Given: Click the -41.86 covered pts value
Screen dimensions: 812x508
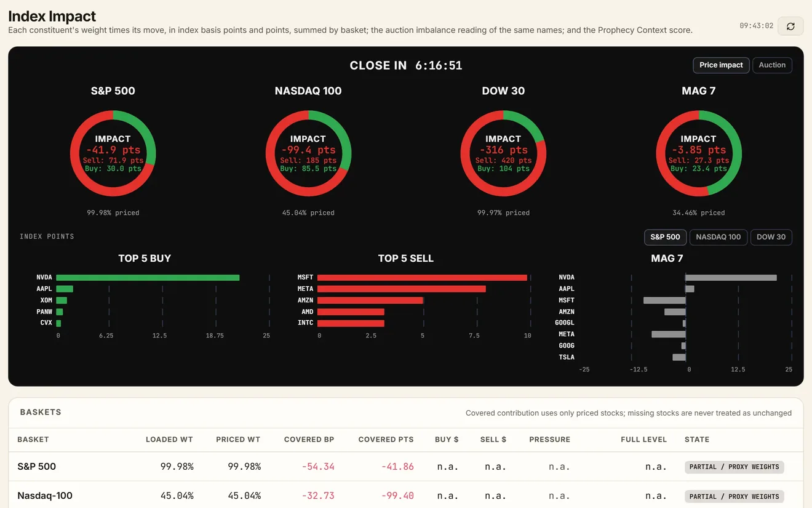Looking at the screenshot, I should (x=397, y=467).
